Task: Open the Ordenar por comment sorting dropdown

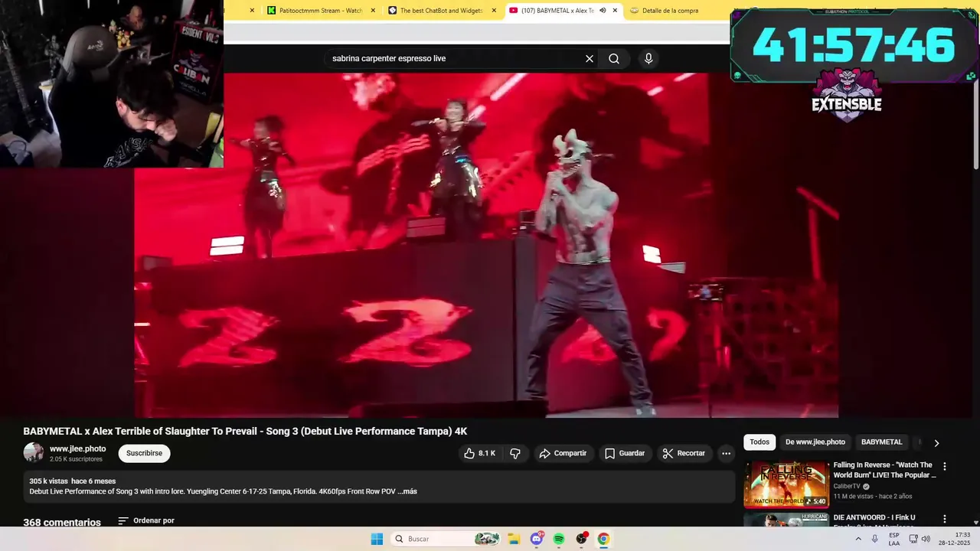Action: point(146,521)
